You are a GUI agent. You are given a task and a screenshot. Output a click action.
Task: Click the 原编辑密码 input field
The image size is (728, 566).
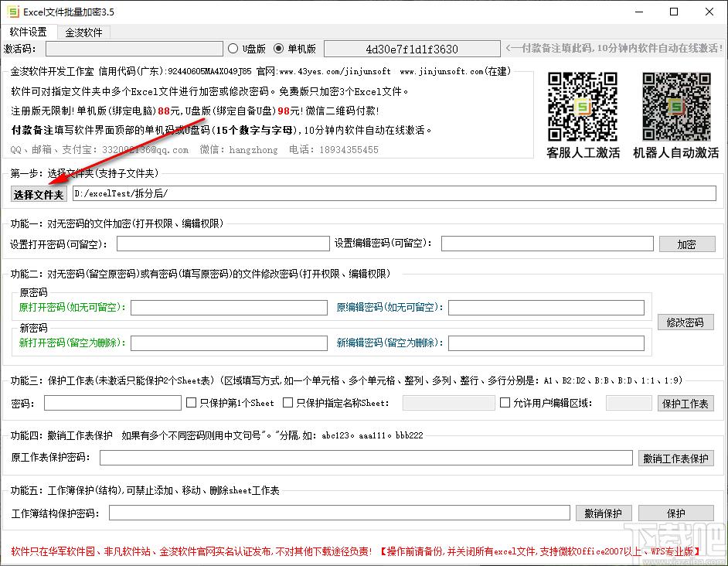(x=546, y=308)
